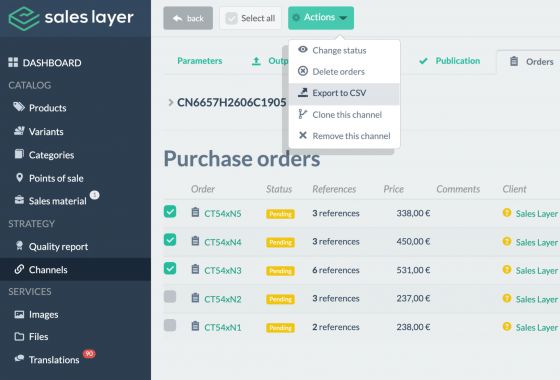Open order CT54xN3 link

(x=223, y=271)
